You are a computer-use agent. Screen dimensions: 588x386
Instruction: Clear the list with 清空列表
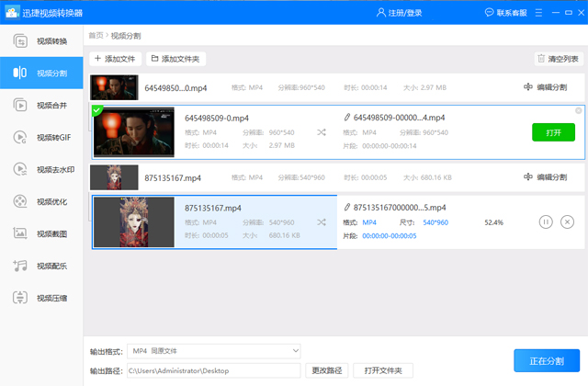558,59
